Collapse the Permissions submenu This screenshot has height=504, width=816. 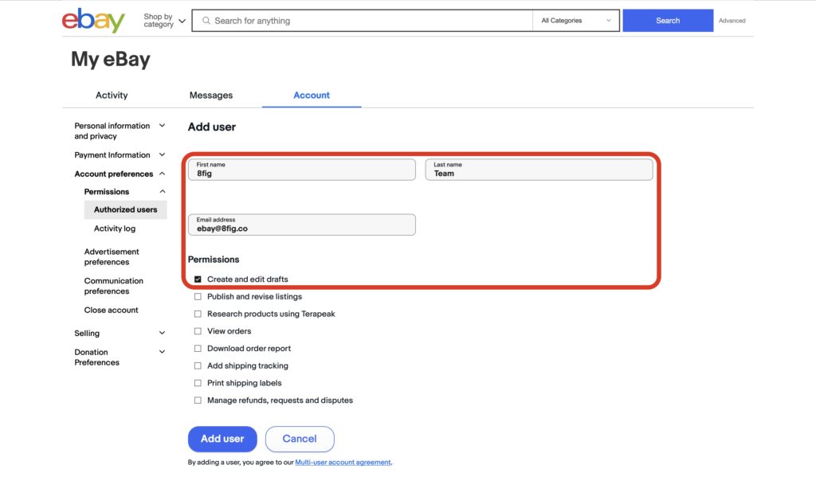[125, 191]
